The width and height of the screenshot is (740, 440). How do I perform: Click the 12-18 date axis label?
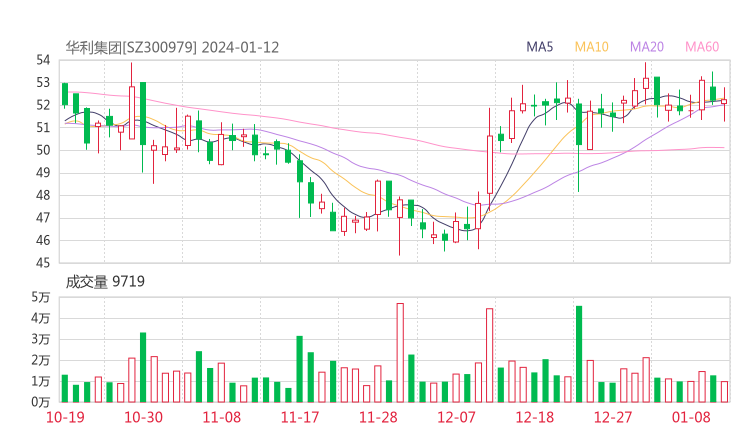pos(535,417)
